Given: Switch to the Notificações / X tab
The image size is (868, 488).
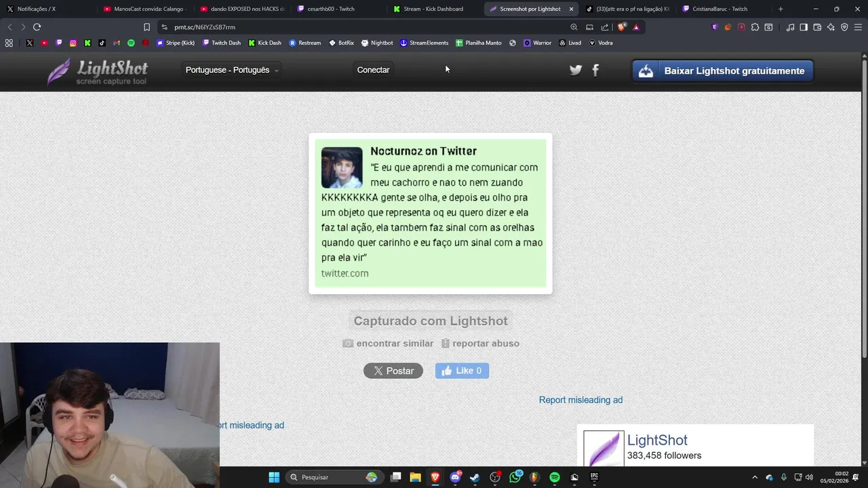Looking at the screenshot, I should tap(47, 9).
